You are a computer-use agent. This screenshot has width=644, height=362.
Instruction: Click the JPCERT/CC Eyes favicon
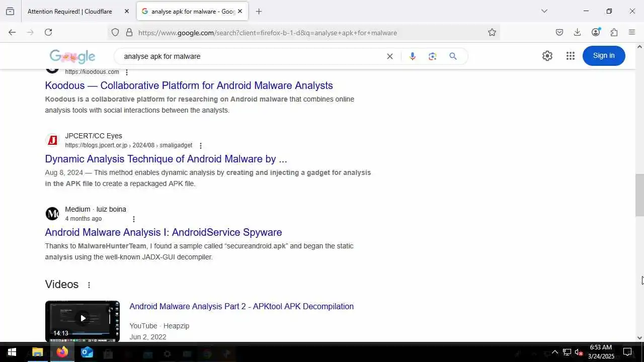coord(52,140)
